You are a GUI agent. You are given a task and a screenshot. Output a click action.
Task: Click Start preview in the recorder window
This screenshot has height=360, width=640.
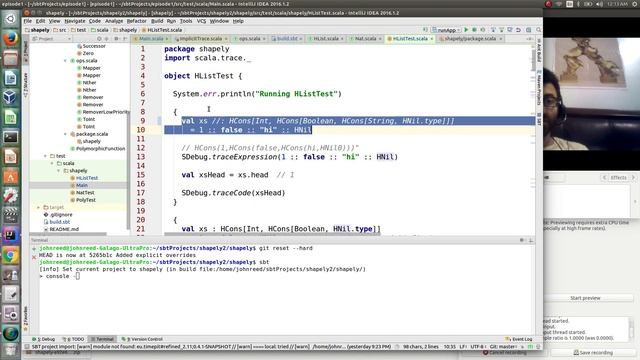(x=585, y=298)
